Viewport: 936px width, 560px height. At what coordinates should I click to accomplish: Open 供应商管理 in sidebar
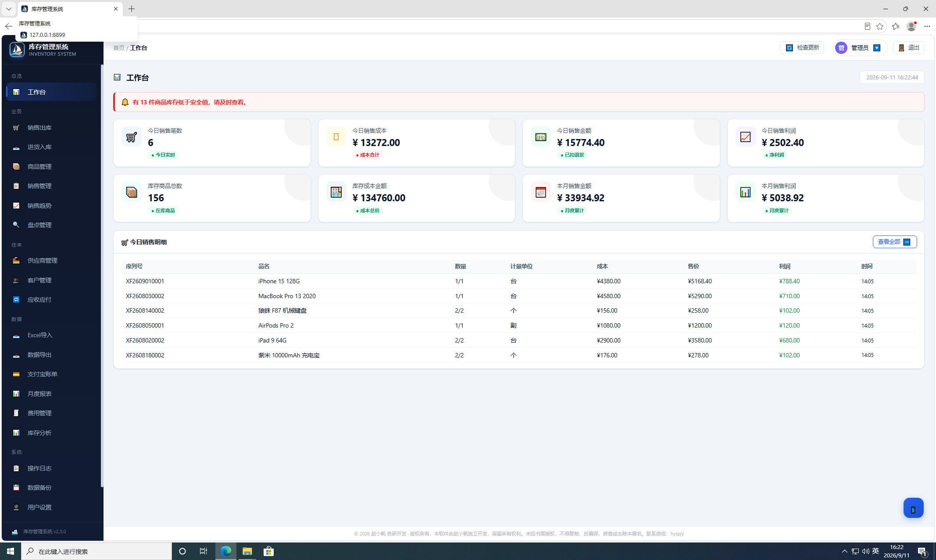click(x=51, y=260)
